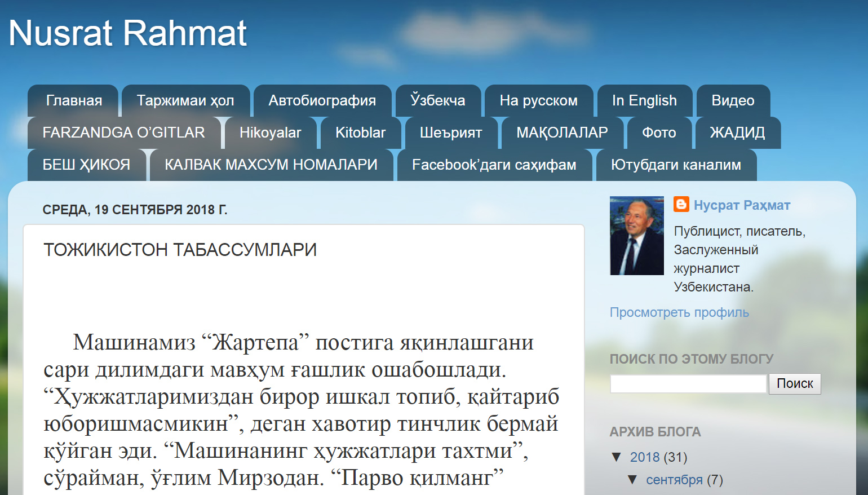
Task: Click the author profile photo
Action: click(x=636, y=236)
